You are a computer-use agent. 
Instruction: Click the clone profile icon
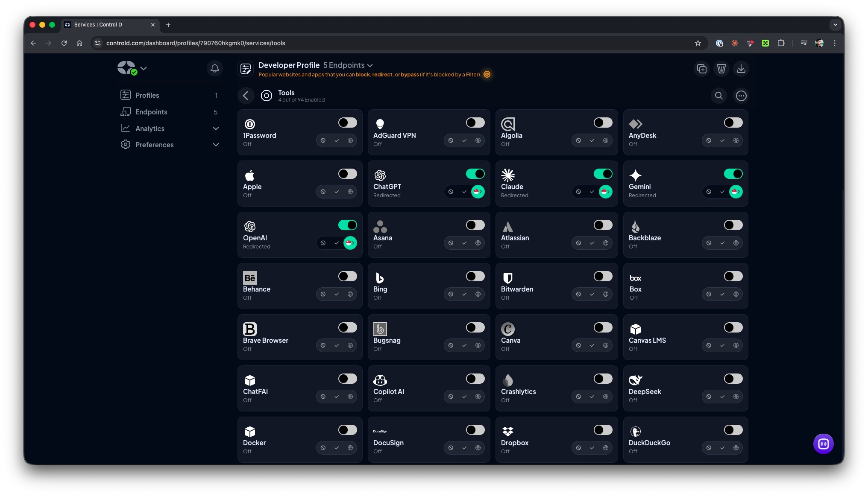click(x=701, y=69)
